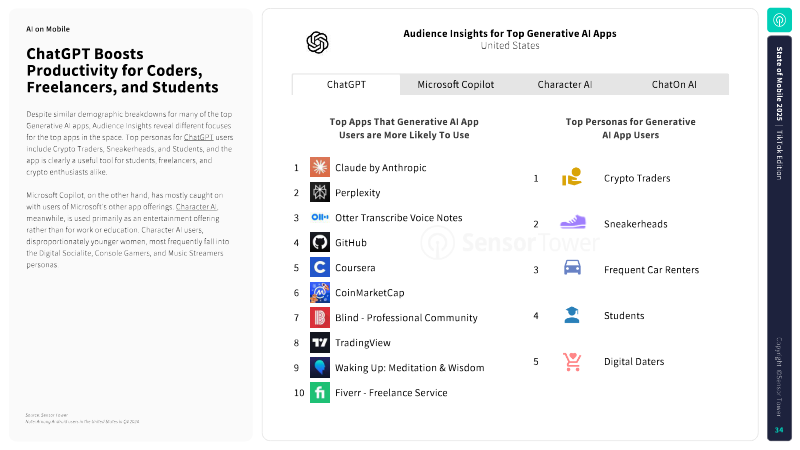This screenshot has height=450, width=800.
Task: Open the ChatOn AI tab
Action: tap(674, 85)
